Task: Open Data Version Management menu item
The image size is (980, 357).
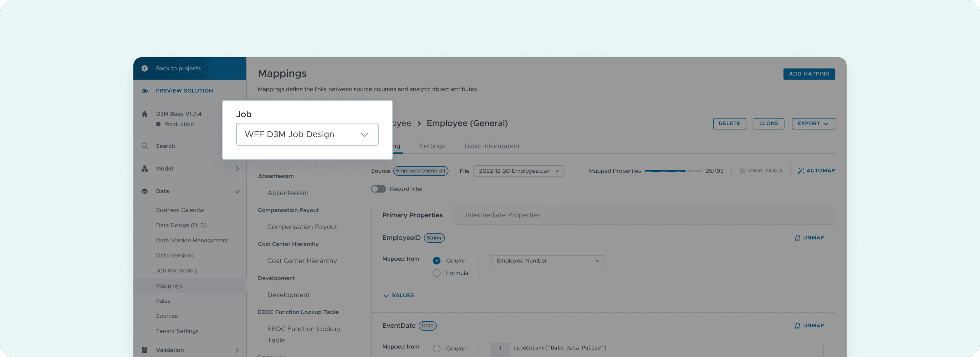Action: click(x=192, y=240)
